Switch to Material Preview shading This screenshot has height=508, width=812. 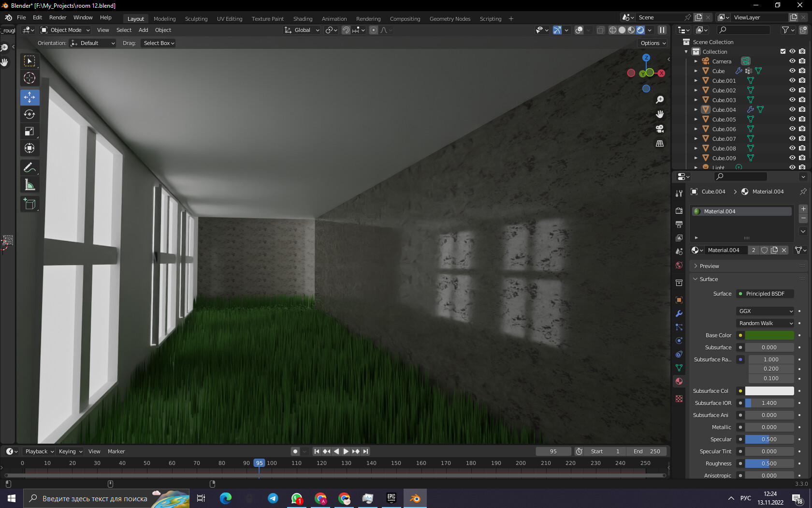click(x=631, y=30)
